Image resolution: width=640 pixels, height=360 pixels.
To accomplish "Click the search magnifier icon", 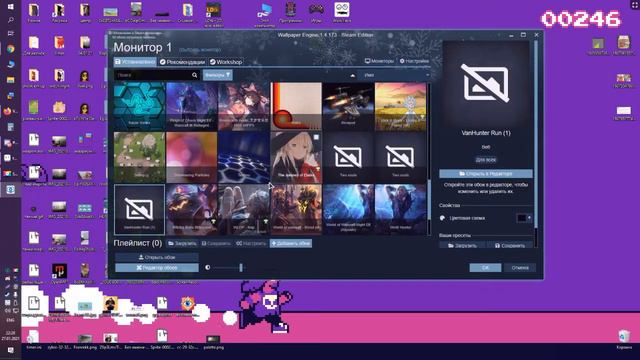I will pyautogui.click(x=195, y=75).
